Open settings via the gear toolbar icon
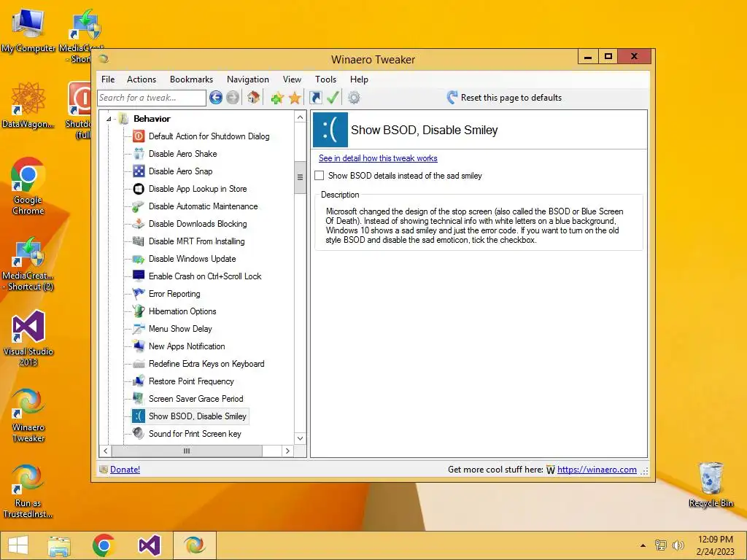 (354, 98)
